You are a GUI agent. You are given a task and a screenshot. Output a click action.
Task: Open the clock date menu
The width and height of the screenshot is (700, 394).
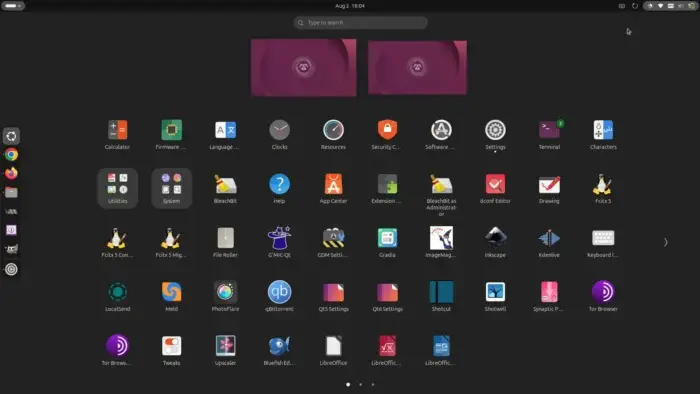coord(350,6)
